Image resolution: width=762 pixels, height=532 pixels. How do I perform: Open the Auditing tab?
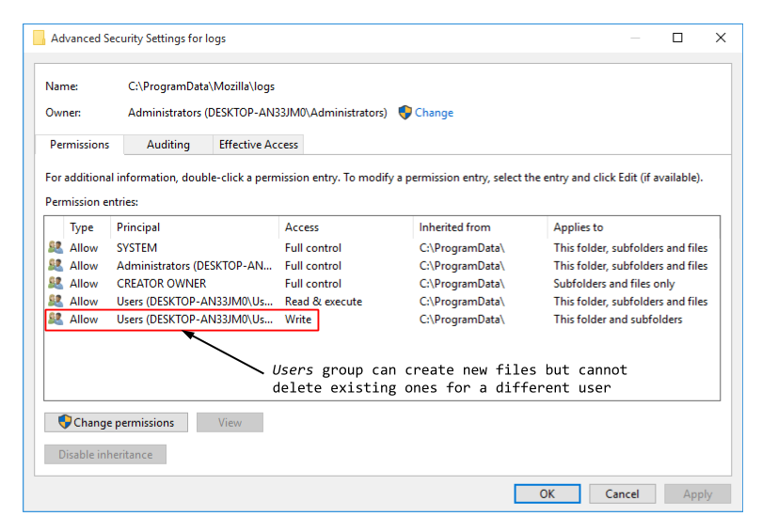[x=168, y=145]
